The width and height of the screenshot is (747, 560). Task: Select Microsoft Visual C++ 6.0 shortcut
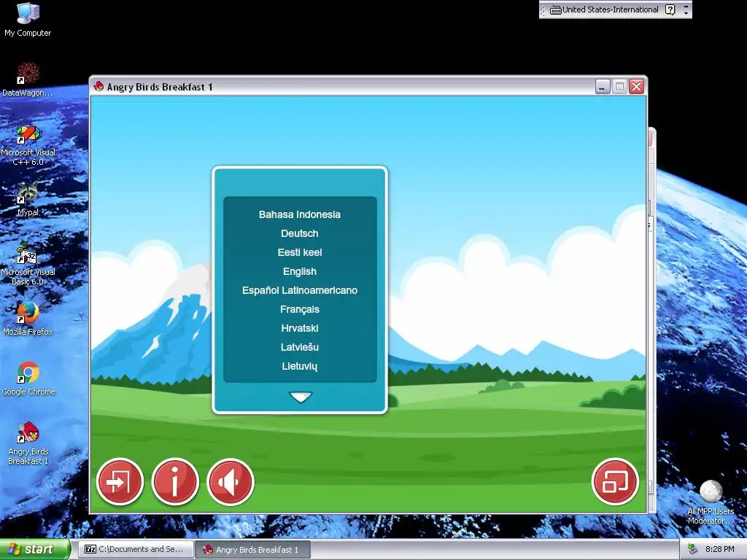tap(28, 145)
